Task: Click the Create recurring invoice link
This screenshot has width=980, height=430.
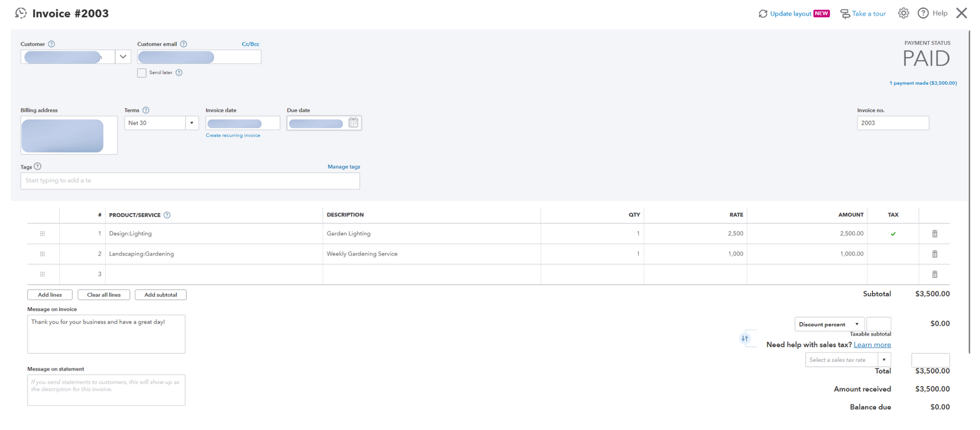Action: click(x=233, y=136)
